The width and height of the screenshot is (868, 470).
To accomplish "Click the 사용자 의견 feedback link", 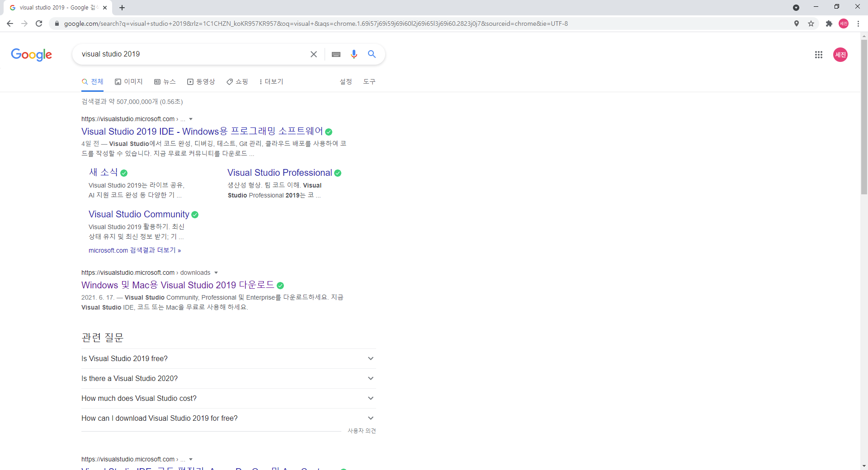I will (362, 431).
